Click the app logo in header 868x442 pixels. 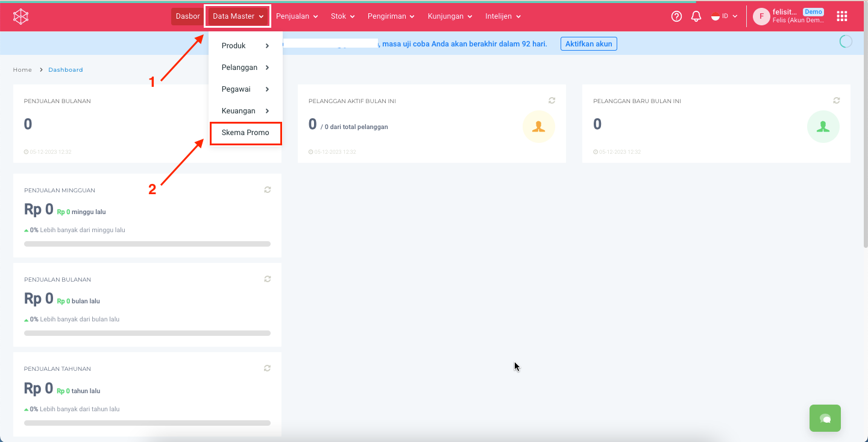tap(21, 17)
